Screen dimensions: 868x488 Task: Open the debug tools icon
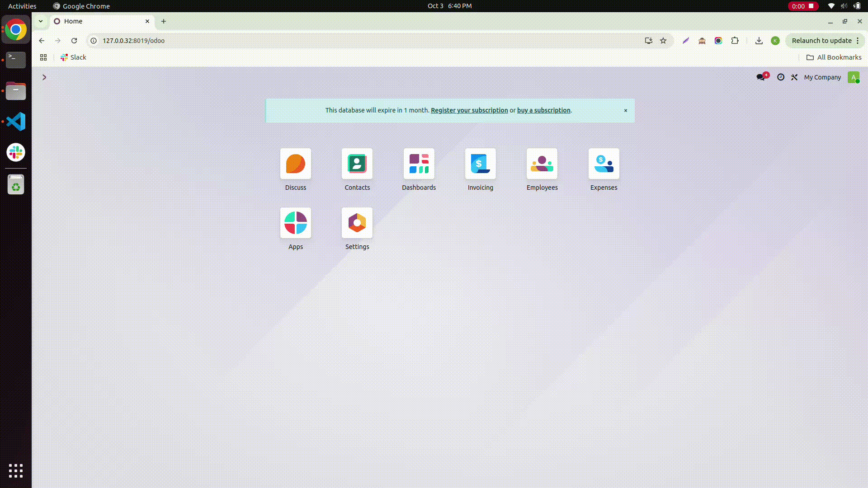pos(794,77)
